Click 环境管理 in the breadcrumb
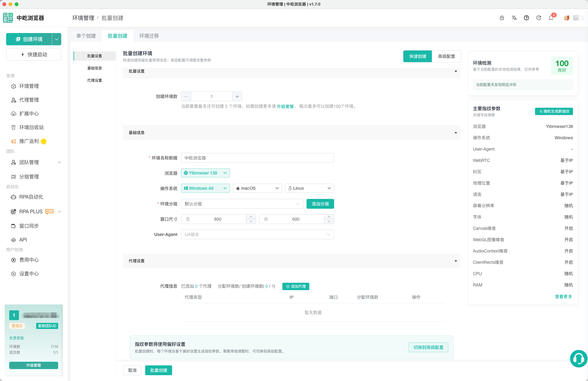The height and width of the screenshot is (381, 588). (x=83, y=18)
